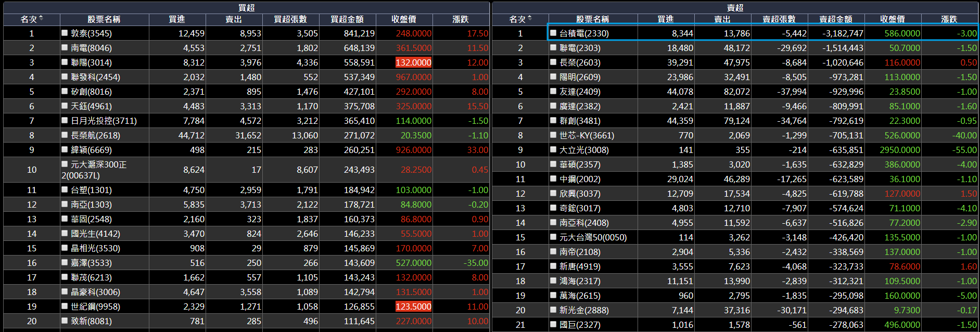The width and height of the screenshot is (980, 332).
Task: Click 買超張數 column header
Action: click(x=290, y=19)
